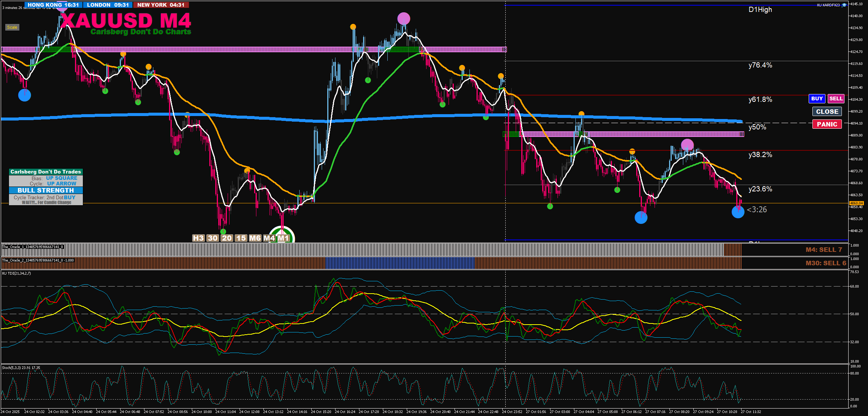868x416 pixels.
Task: Click the yellow Scale button
Action: click(x=12, y=27)
